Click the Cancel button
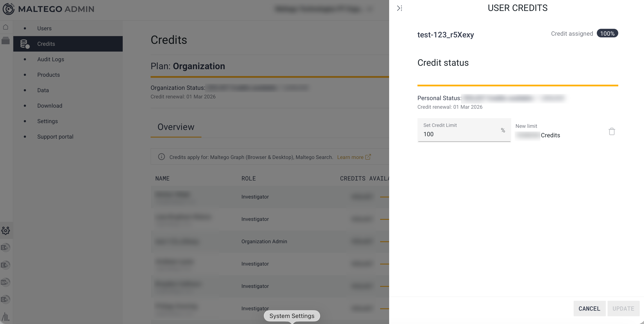 click(589, 309)
